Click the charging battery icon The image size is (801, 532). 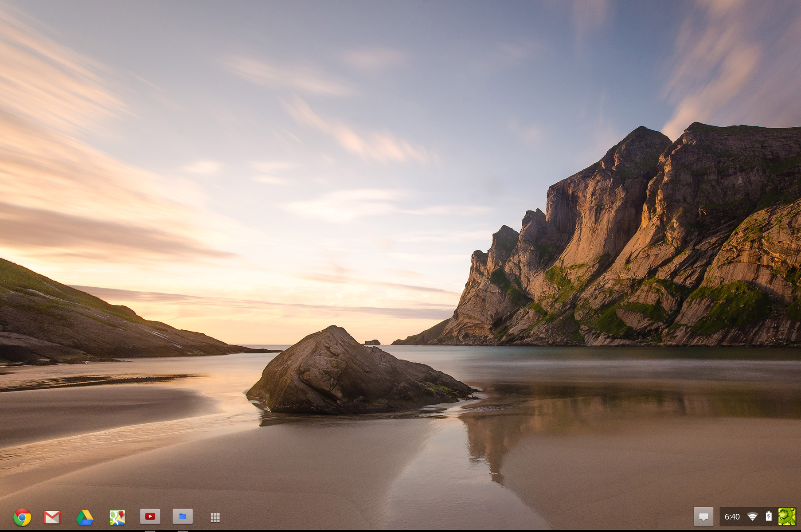click(x=769, y=516)
